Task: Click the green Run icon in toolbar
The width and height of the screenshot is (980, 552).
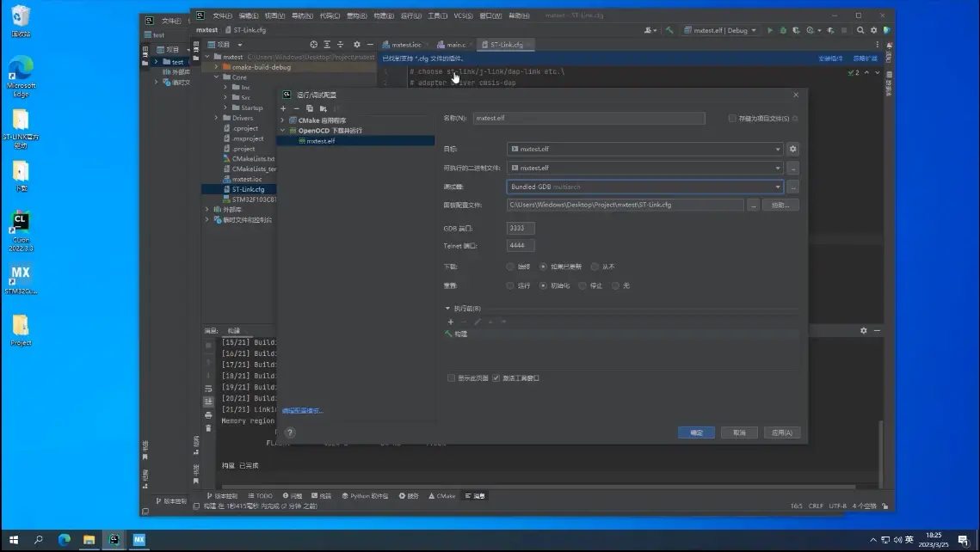Action: point(770,30)
